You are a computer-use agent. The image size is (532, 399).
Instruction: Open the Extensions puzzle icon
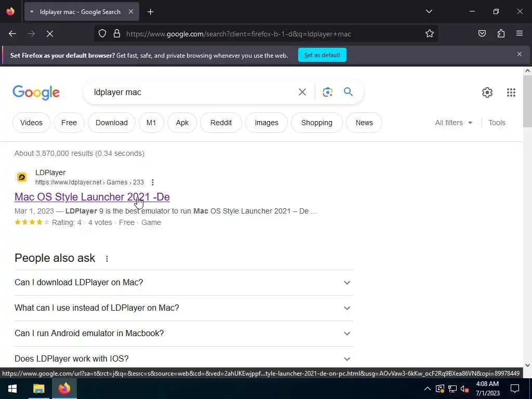click(501, 34)
